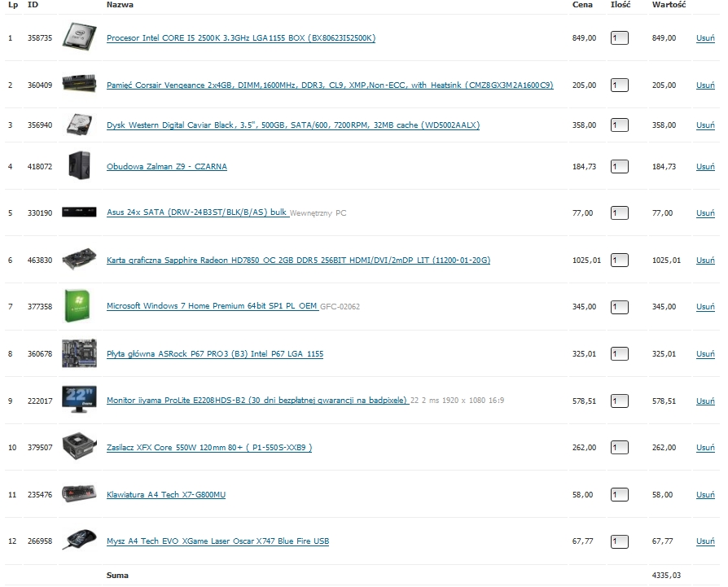Open the Microsoft Windows 7 Home Premium link

(213, 306)
